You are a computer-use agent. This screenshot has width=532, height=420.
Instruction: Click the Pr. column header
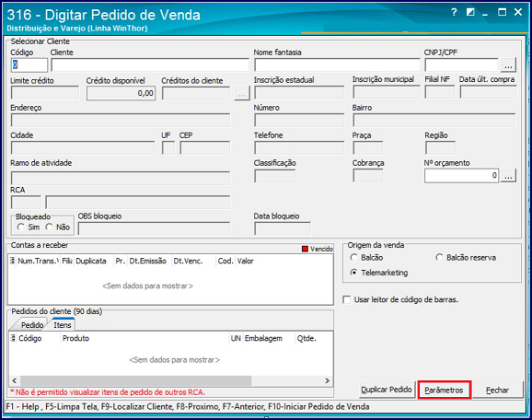click(121, 261)
